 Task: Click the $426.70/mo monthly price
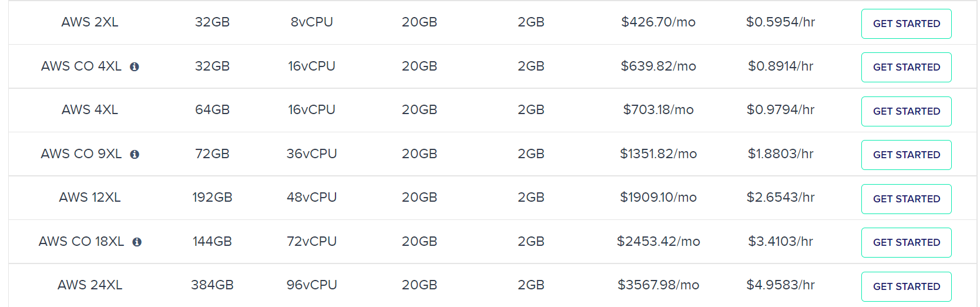658,22
